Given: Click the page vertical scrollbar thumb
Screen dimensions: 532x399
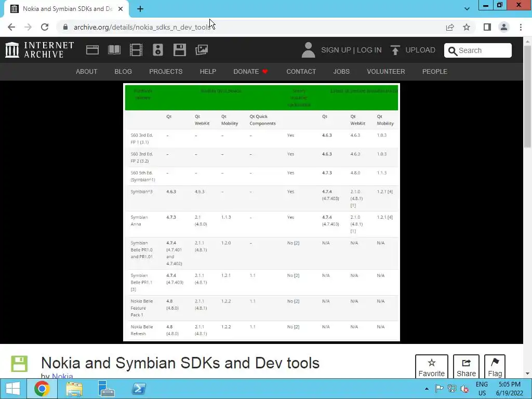Looking at the screenshot, I should coord(527,96).
